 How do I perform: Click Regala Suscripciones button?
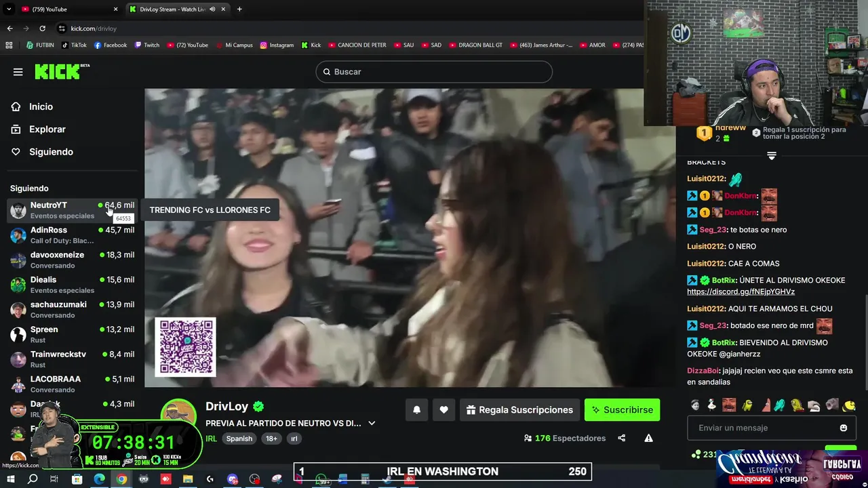[520, 410]
